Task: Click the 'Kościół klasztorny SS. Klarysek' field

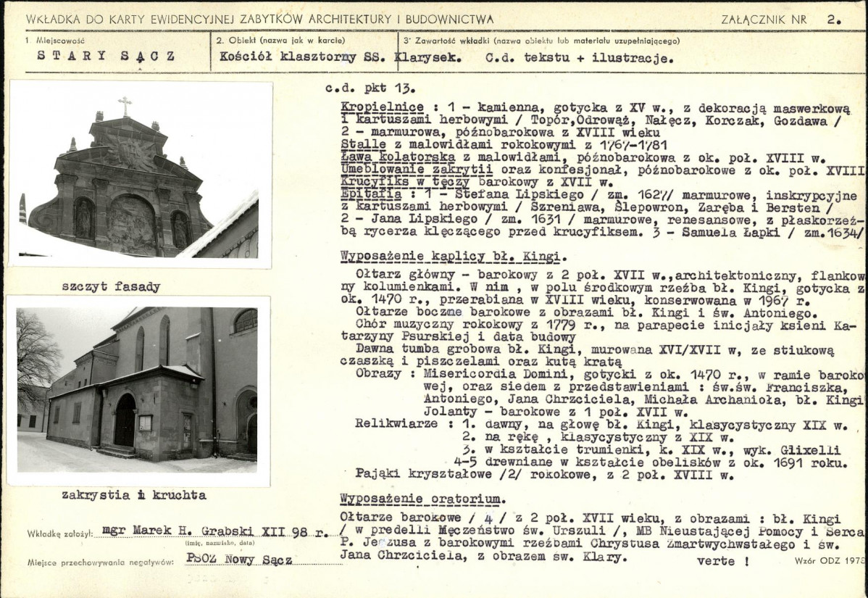Action: tap(340, 57)
